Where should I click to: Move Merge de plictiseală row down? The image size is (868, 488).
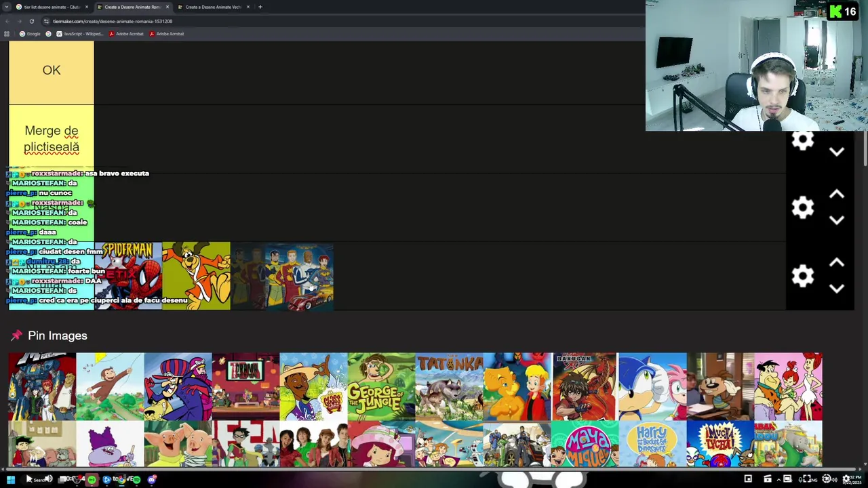click(837, 152)
